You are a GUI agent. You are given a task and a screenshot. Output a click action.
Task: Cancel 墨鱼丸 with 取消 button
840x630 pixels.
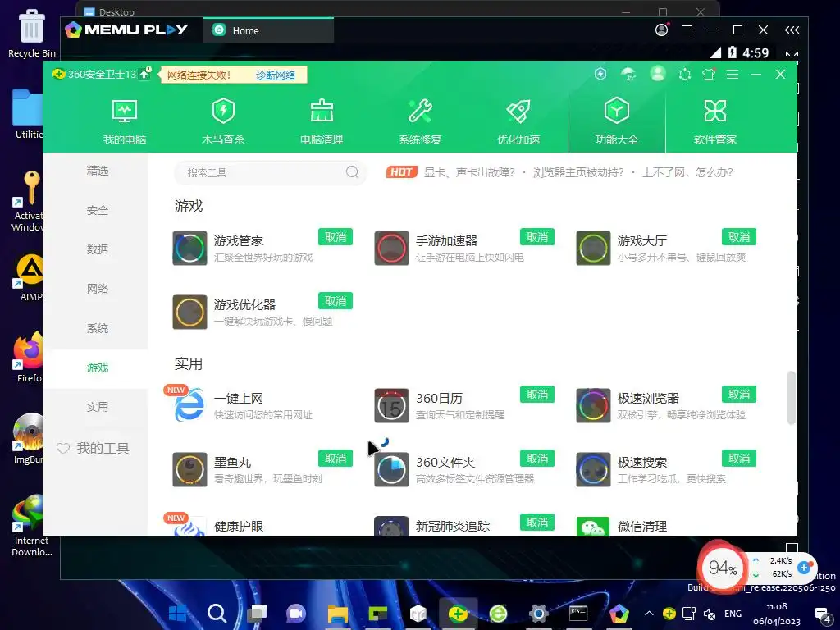coord(336,459)
